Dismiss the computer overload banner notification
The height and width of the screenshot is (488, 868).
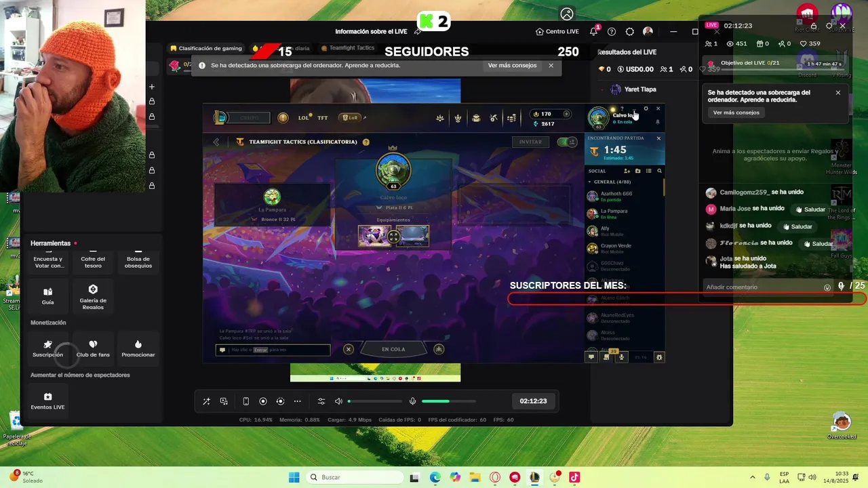click(551, 66)
